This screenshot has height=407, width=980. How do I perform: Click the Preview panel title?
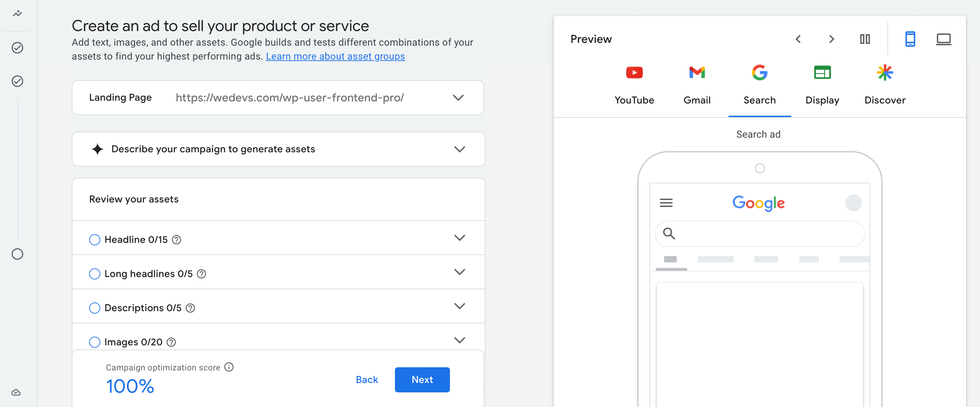tap(591, 39)
